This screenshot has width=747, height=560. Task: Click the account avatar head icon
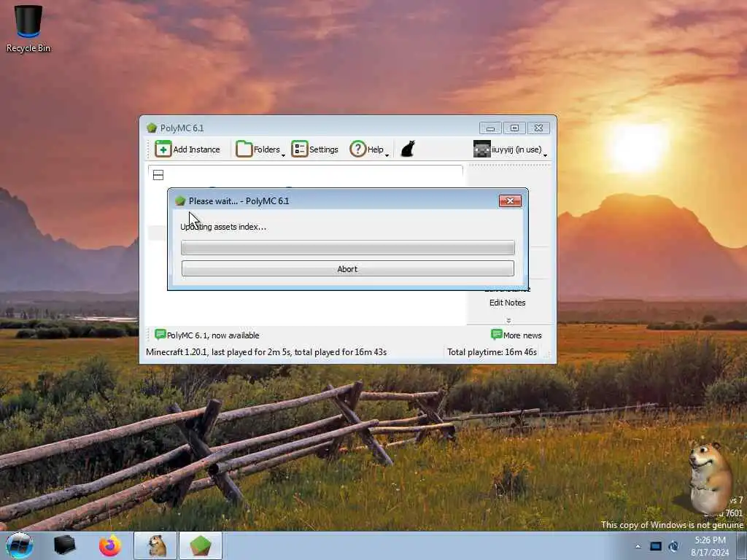(x=481, y=149)
